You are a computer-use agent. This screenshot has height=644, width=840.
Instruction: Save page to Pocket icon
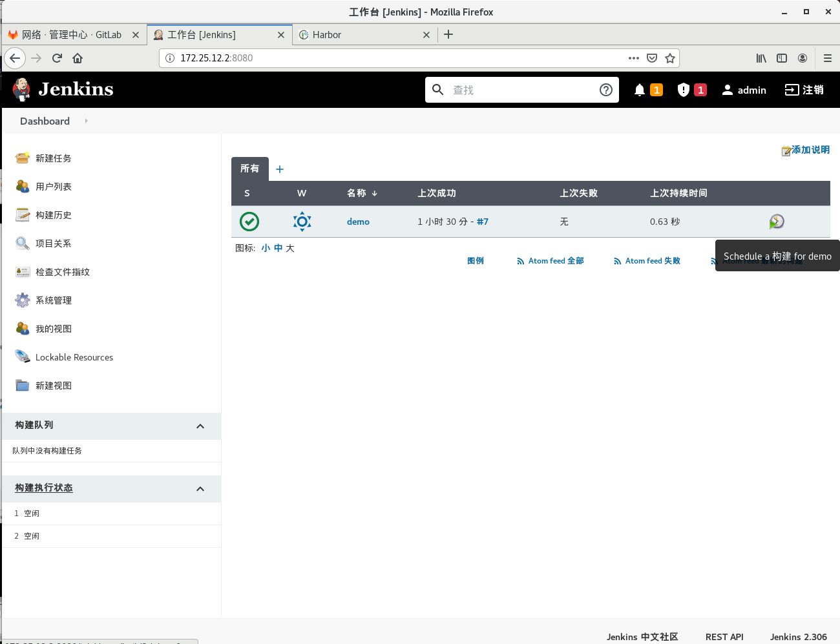pos(652,58)
